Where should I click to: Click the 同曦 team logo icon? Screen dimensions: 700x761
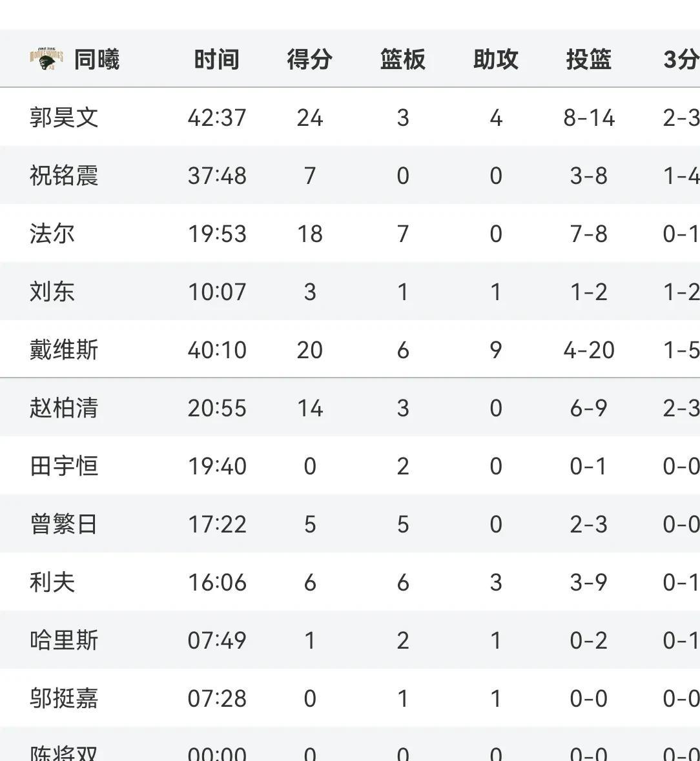(x=46, y=59)
